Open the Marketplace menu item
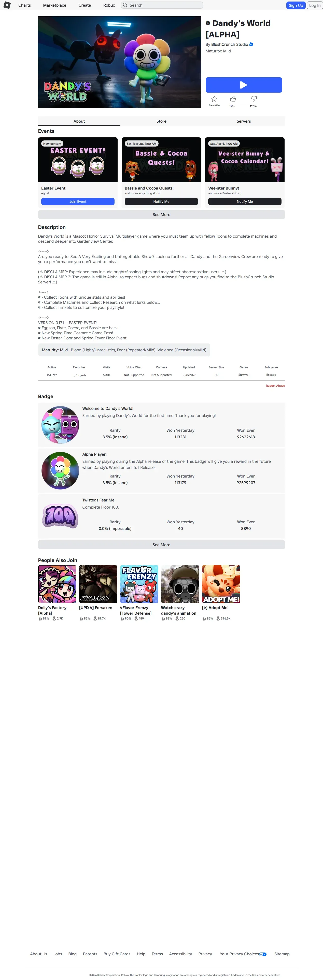 (x=54, y=5)
